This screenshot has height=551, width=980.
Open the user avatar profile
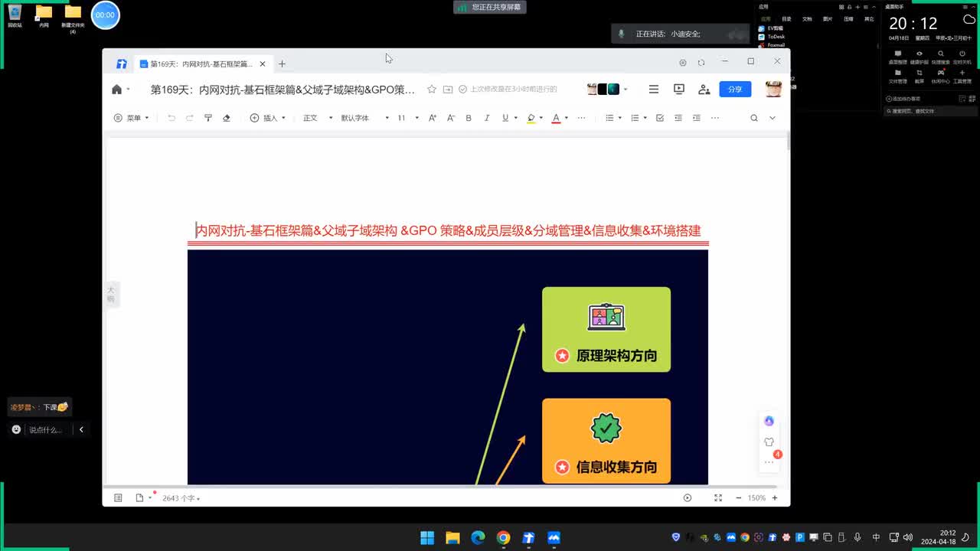click(x=773, y=89)
